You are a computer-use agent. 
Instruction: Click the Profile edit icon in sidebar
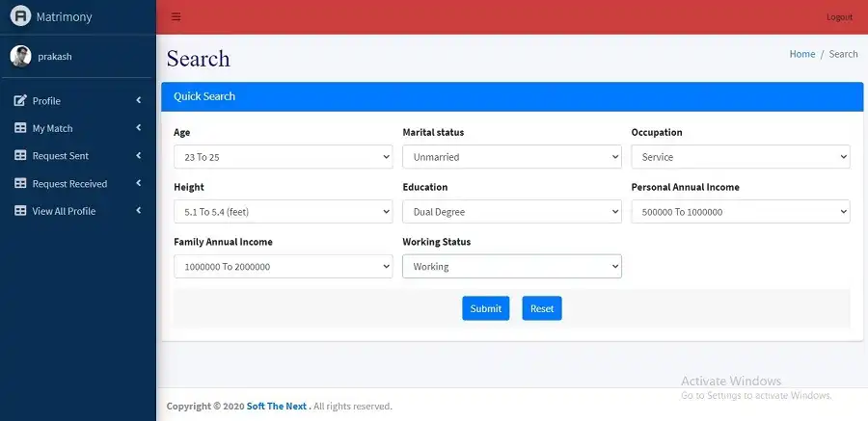[x=20, y=100]
